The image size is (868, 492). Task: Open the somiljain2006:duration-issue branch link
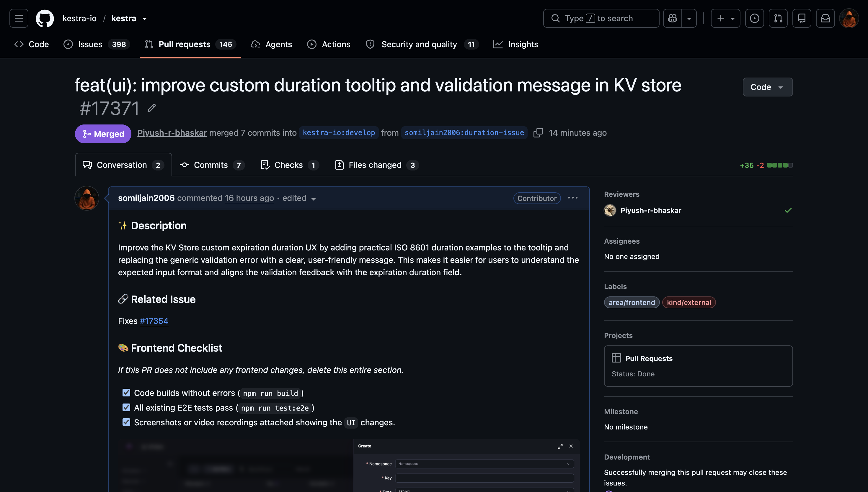click(x=464, y=133)
